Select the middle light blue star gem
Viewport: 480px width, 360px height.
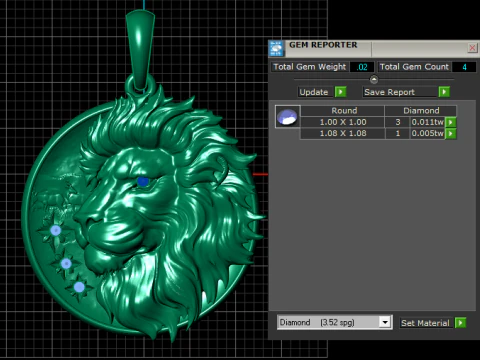(x=66, y=264)
